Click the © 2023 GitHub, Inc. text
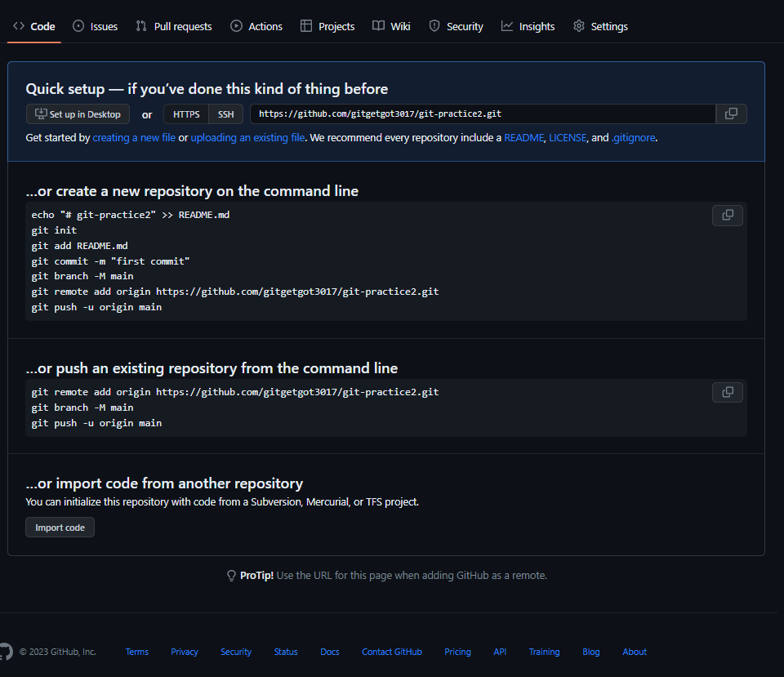This screenshot has width=784, height=677. point(57,652)
